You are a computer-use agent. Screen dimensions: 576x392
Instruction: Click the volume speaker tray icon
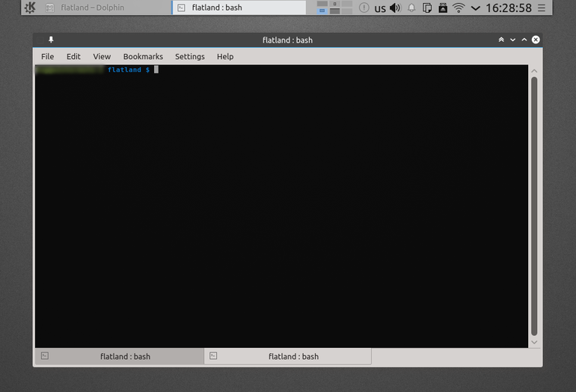coord(395,7)
